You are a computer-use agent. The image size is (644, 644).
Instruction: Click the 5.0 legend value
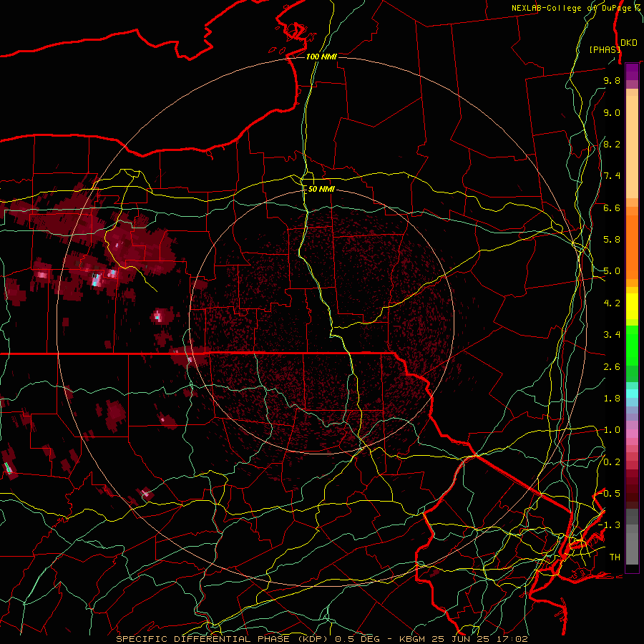pyautogui.click(x=612, y=271)
